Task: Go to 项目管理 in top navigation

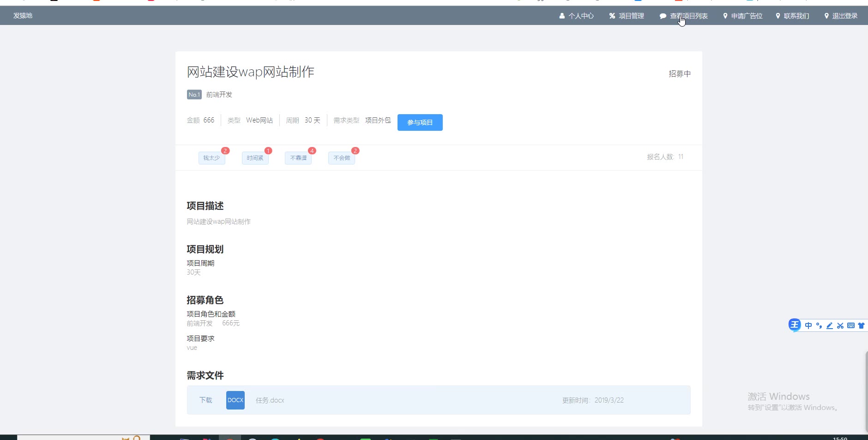Action: coord(627,16)
